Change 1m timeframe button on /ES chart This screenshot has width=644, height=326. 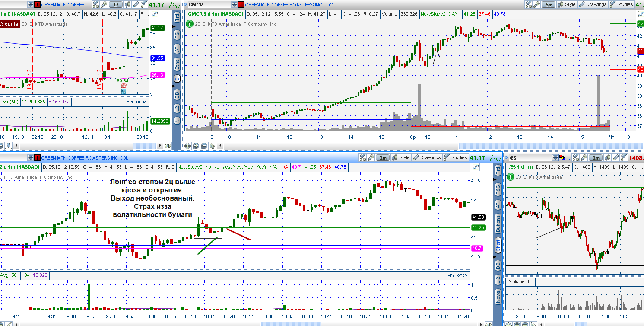[x=596, y=158]
